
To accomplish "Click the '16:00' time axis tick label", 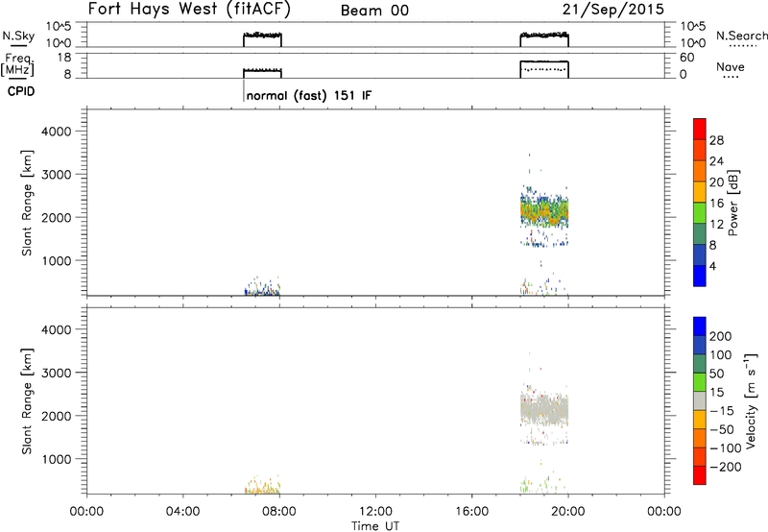I will point(471,512).
